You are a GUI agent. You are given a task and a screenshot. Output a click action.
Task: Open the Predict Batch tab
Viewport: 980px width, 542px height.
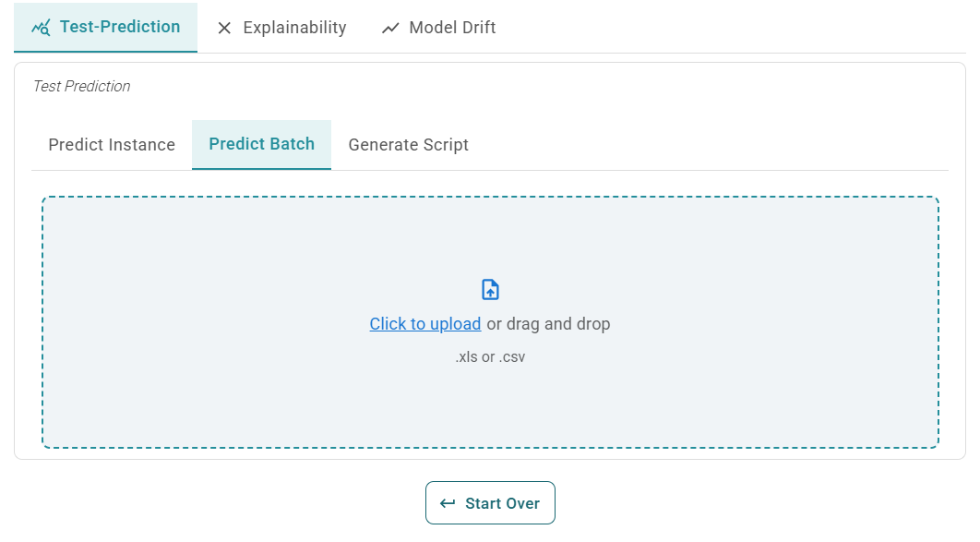[261, 145]
